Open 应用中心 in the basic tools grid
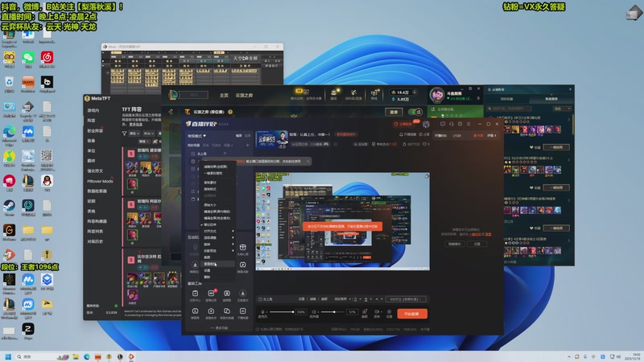 pyautogui.click(x=195, y=295)
